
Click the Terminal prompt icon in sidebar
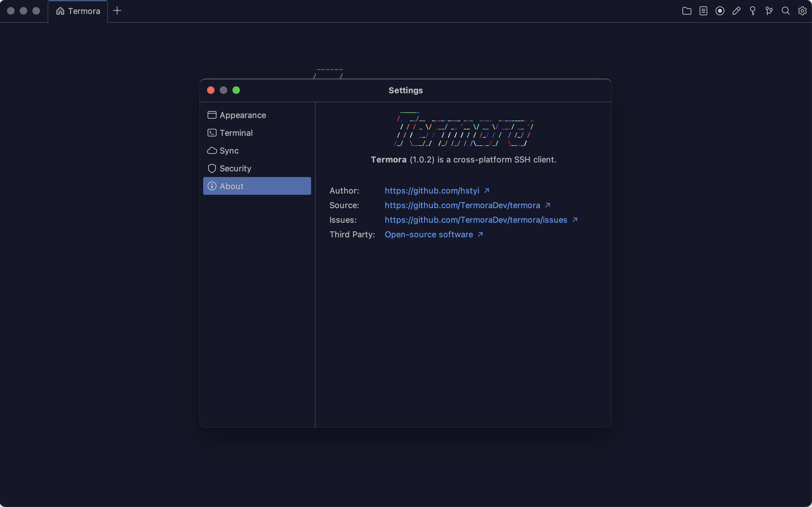(x=212, y=133)
